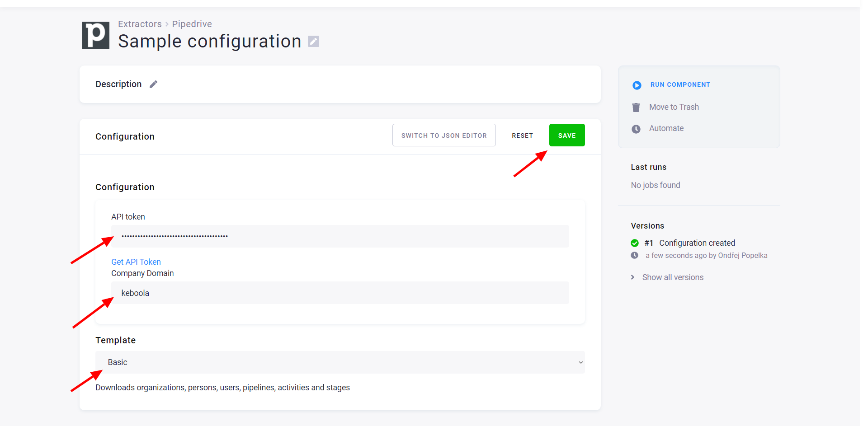Click the Sample configuration title
The height and width of the screenshot is (426, 868).
pos(209,42)
